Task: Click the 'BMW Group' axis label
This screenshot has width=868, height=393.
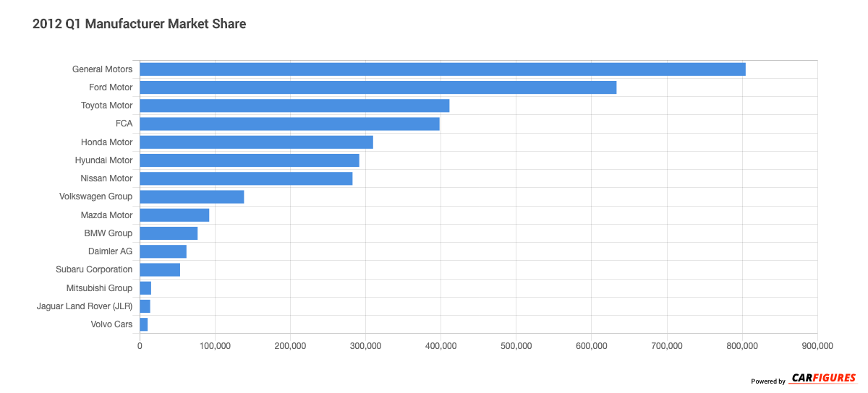Action: click(109, 233)
